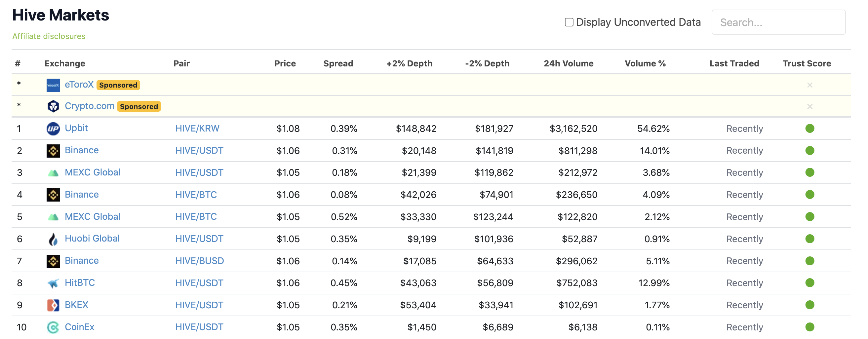Viewport: 868px width, 339px height.
Task: Click the Sponsored badge next to eToroX
Action: [x=118, y=85]
